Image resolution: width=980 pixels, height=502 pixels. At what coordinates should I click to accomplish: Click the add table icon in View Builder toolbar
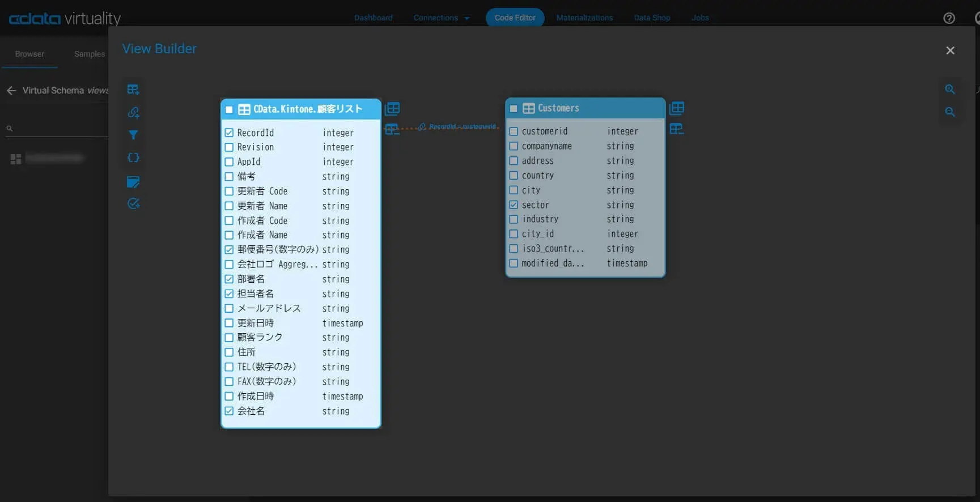click(x=133, y=90)
